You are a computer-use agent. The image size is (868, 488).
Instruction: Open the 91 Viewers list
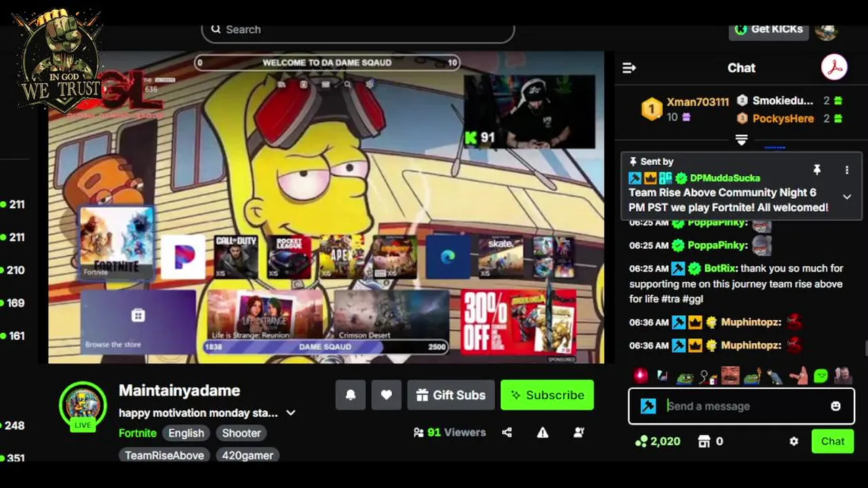(x=450, y=432)
